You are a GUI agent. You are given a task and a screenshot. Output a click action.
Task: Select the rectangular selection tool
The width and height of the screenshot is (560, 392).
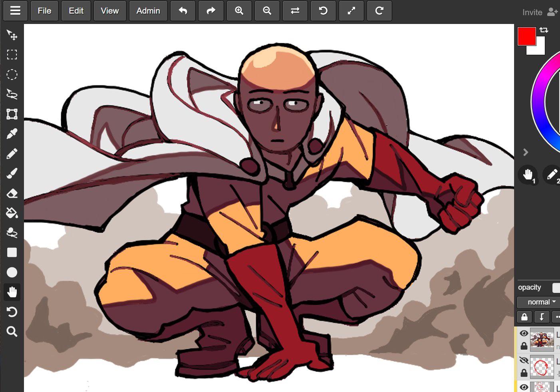pos(12,55)
